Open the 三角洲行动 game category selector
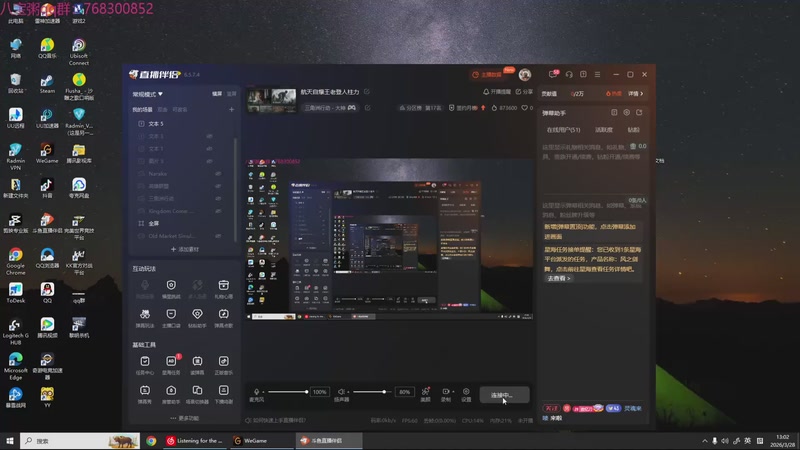 click(x=330, y=108)
